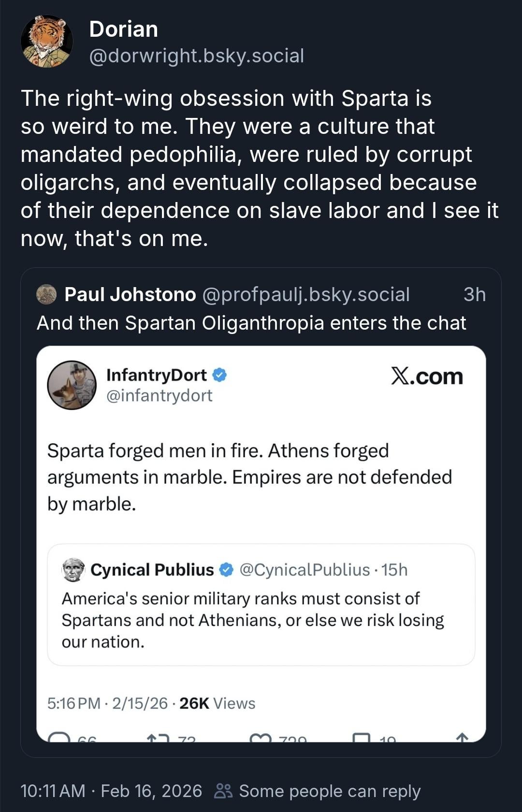Click InfantryDort's blue verified badge

(219, 375)
